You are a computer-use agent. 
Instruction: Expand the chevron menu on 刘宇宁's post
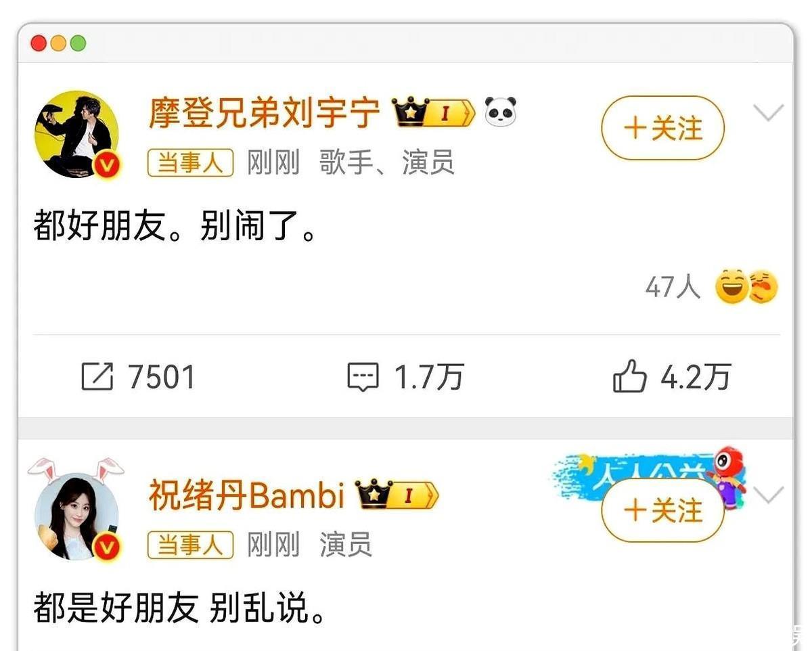pos(769,112)
